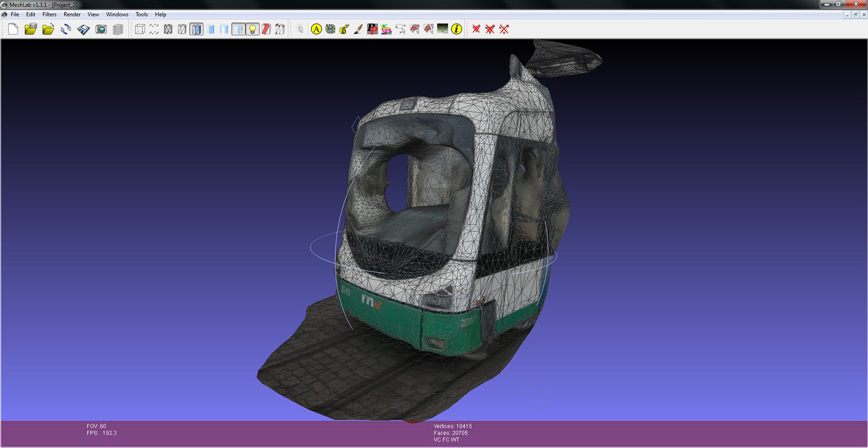Open the File menu
Image resolution: width=868 pixels, height=448 pixels.
point(15,15)
